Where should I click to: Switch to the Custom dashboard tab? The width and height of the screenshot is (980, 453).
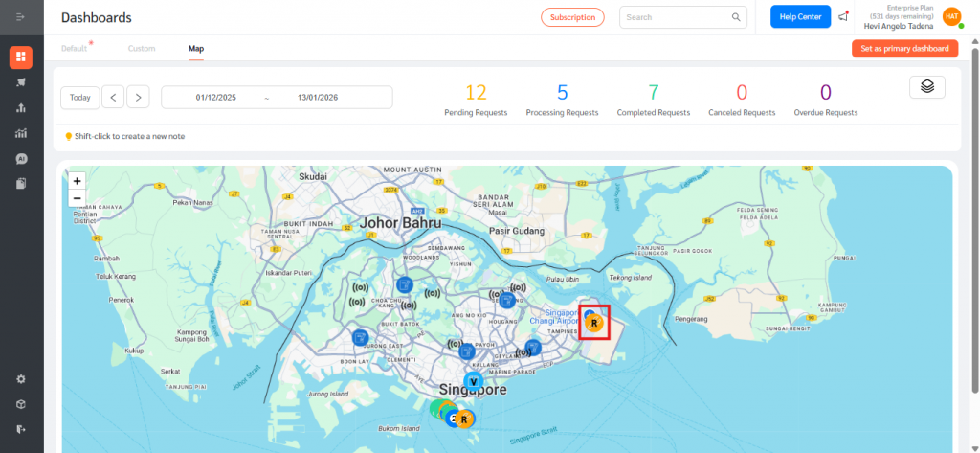pos(142,48)
